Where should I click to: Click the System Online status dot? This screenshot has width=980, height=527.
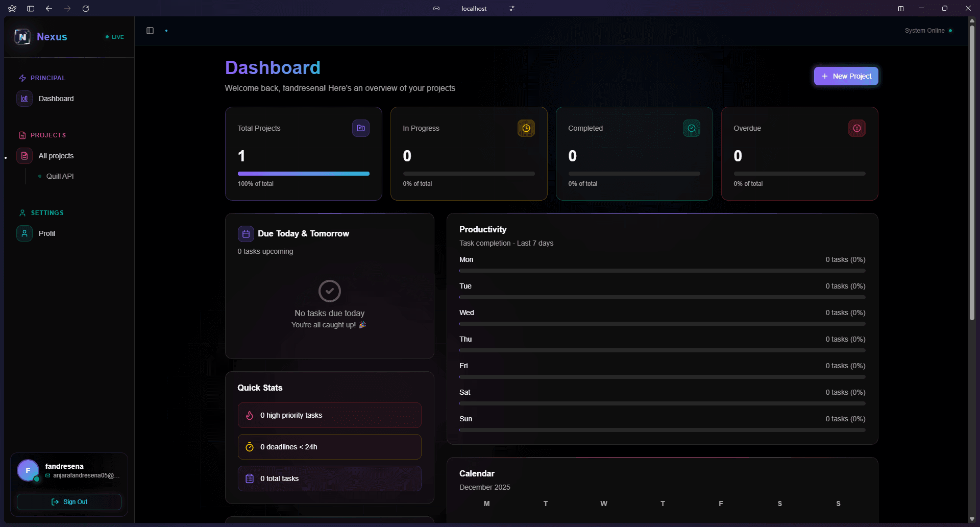point(950,31)
